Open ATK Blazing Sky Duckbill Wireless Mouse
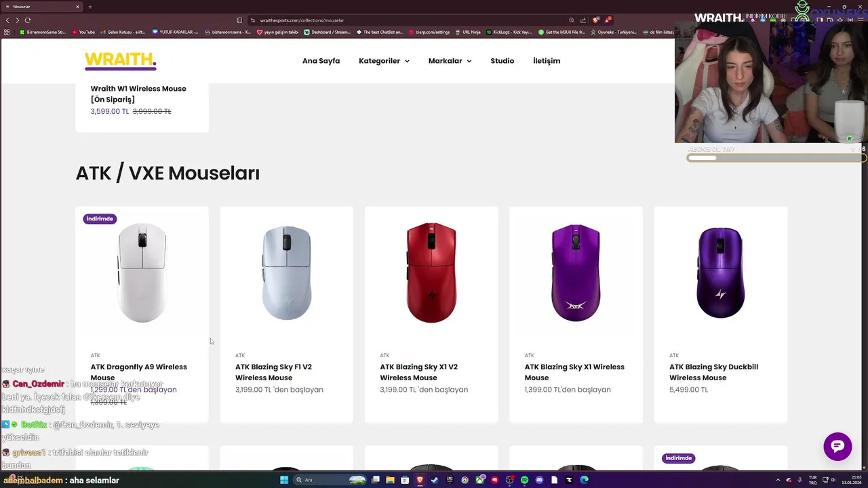The image size is (868, 488). [713, 372]
